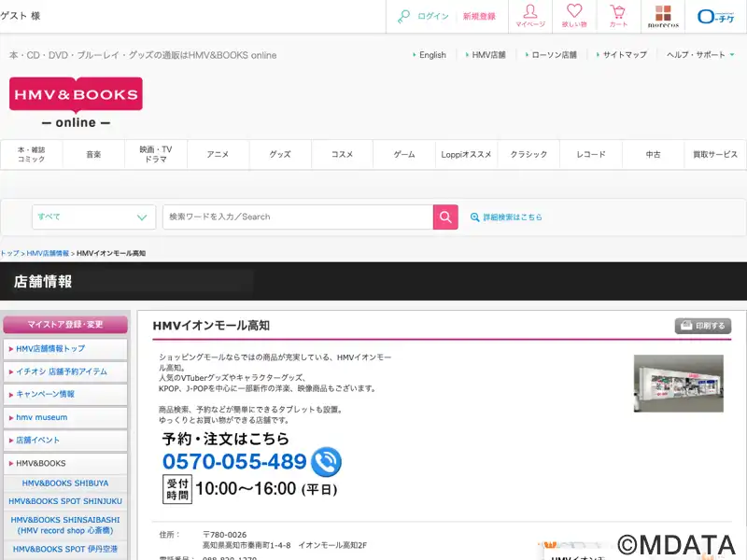This screenshot has width=747, height=560.
Task: Open the L-tike ticket logo
Action: [716, 17]
